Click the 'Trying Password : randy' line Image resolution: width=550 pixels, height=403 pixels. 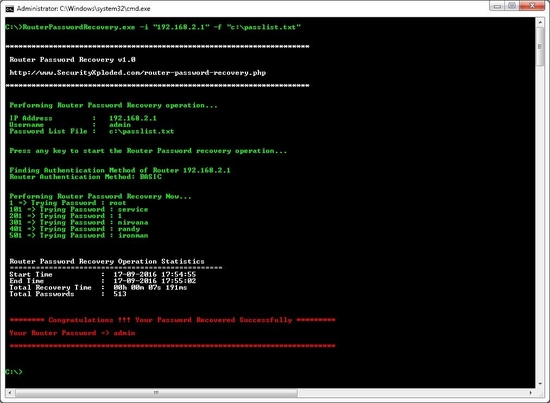coord(74,229)
